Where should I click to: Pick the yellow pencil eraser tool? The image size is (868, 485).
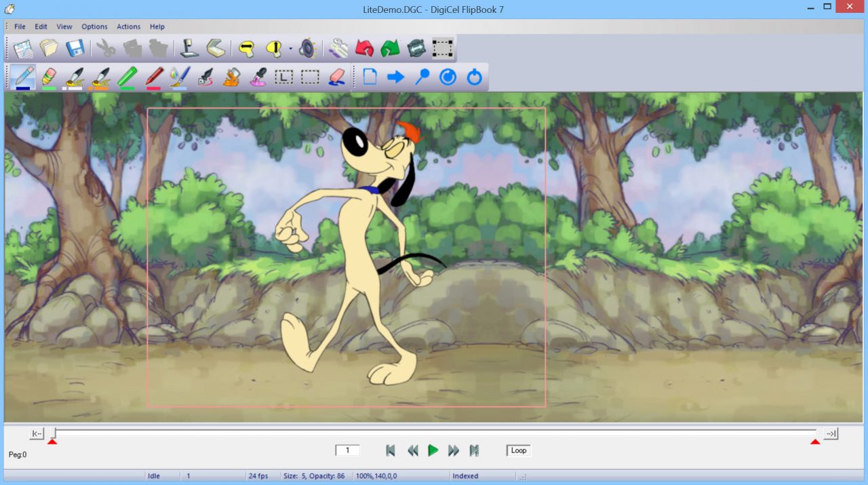49,77
